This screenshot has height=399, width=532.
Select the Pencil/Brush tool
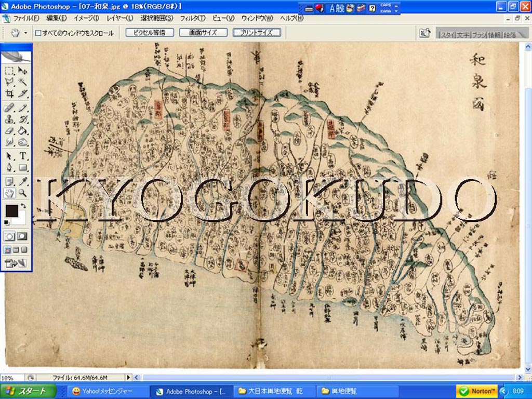[x=23, y=108]
